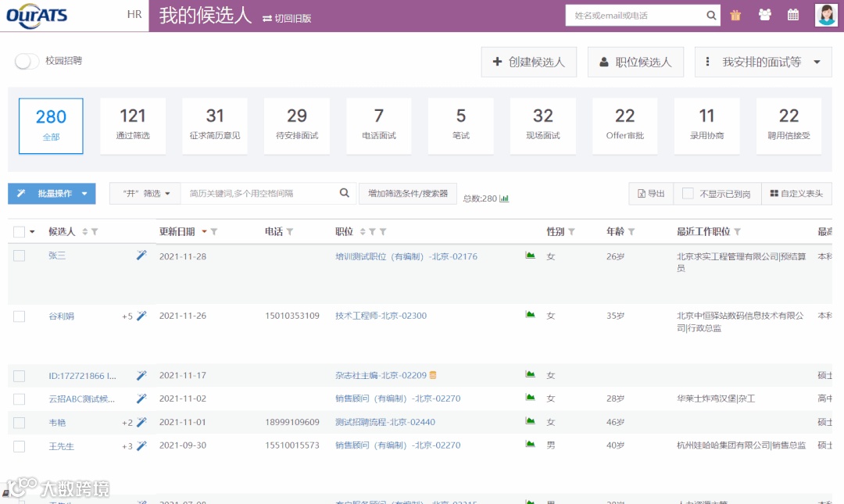Open the team members icon in header
Image resolution: width=844 pixels, height=504 pixels.
[764, 15]
